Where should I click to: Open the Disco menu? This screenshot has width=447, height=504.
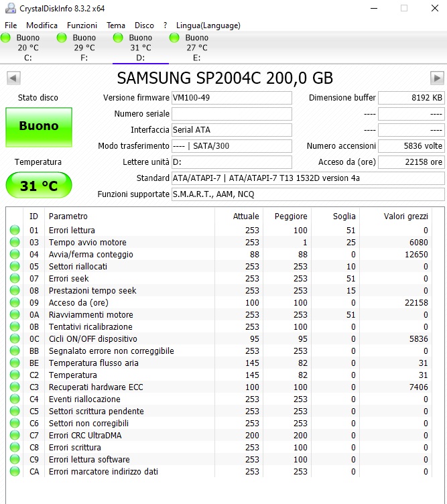[x=144, y=25]
